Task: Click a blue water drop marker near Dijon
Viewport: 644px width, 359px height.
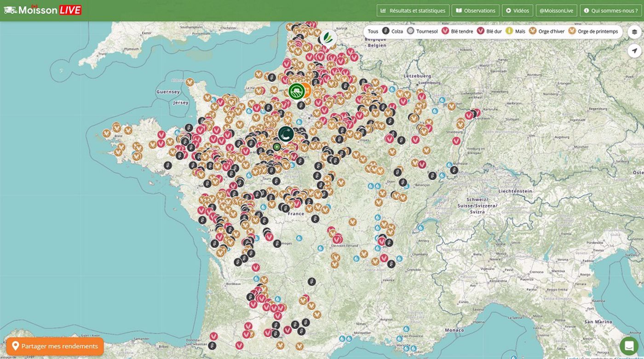Action: [378, 186]
